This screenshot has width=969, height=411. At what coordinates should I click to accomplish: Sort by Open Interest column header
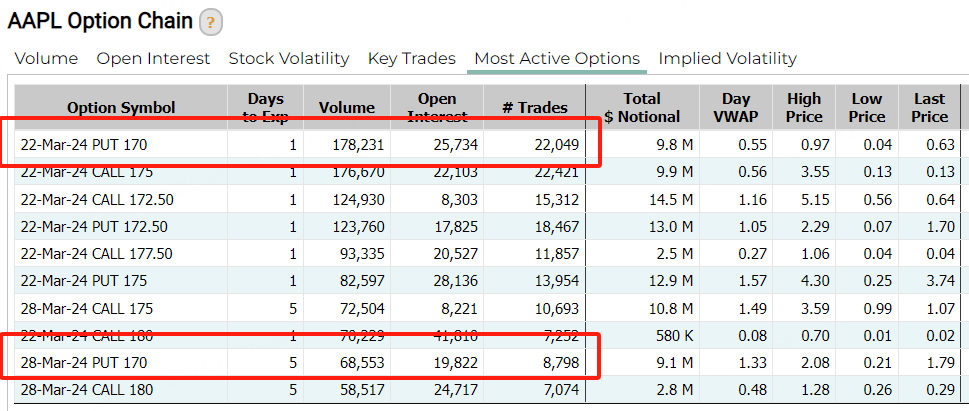click(x=437, y=108)
